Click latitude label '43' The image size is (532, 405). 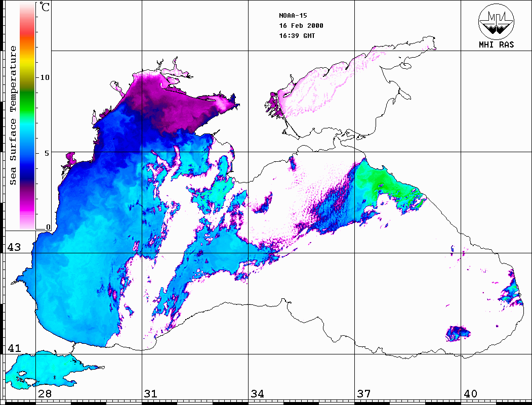[14, 247]
